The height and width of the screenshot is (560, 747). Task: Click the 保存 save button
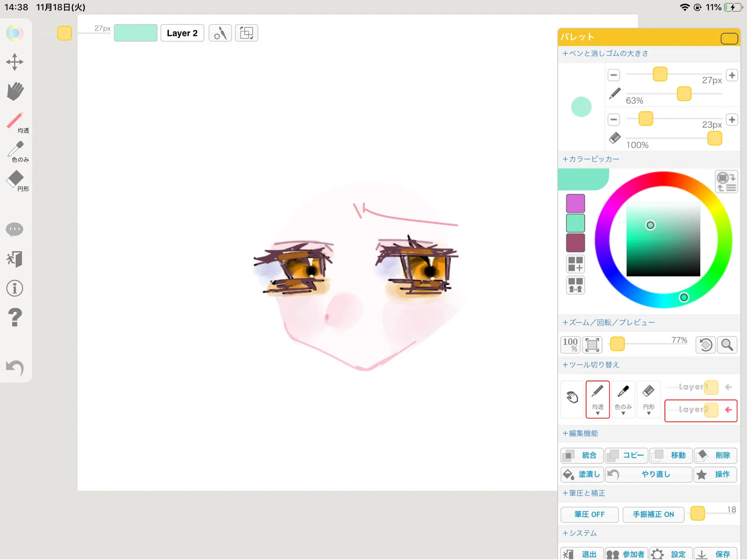(x=715, y=554)
